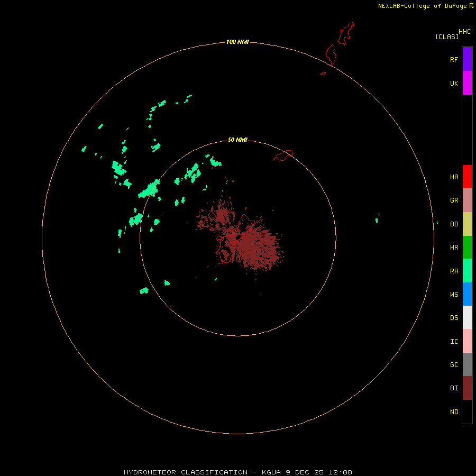
Task: Click the IC legend label
Action: click(x=454, y=342)
